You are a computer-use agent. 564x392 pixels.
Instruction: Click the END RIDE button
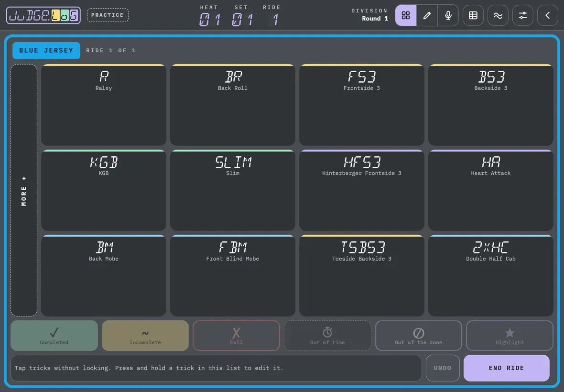pos(507,368)
